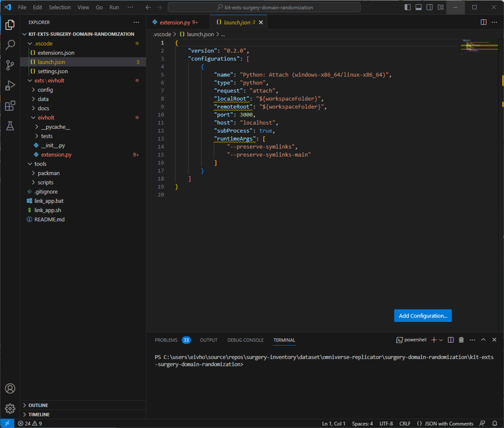Open the Search view in activity bar
This screenshot has width=504, height=428.
pyautogui.click(x=10, y=45)
